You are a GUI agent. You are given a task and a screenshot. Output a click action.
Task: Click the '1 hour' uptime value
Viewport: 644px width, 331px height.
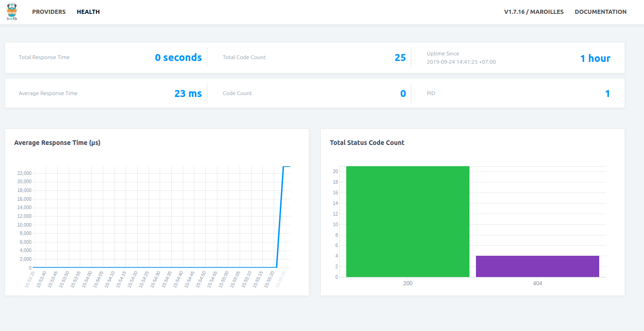(595, 59)
